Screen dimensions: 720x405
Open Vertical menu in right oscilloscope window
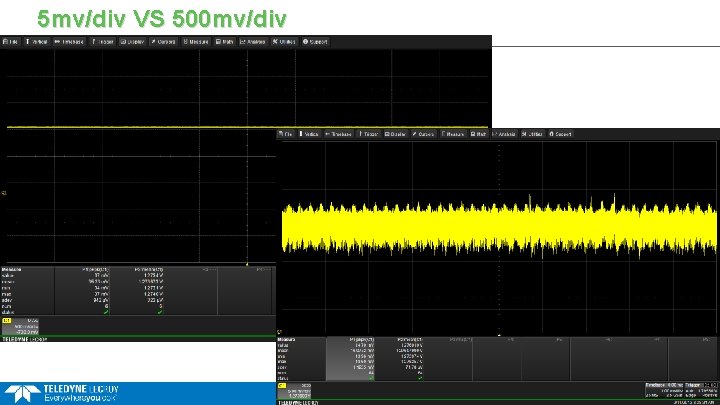[x=309, y=134]
